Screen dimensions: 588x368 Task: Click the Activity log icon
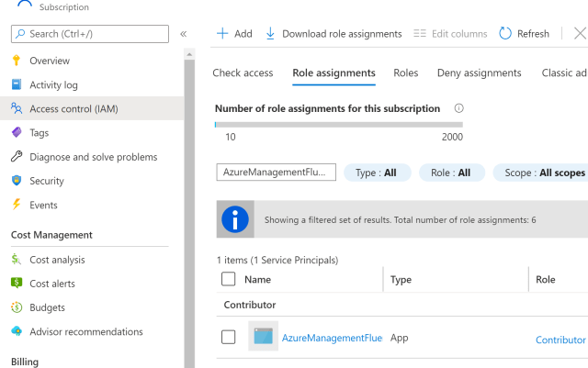[17, 84]
